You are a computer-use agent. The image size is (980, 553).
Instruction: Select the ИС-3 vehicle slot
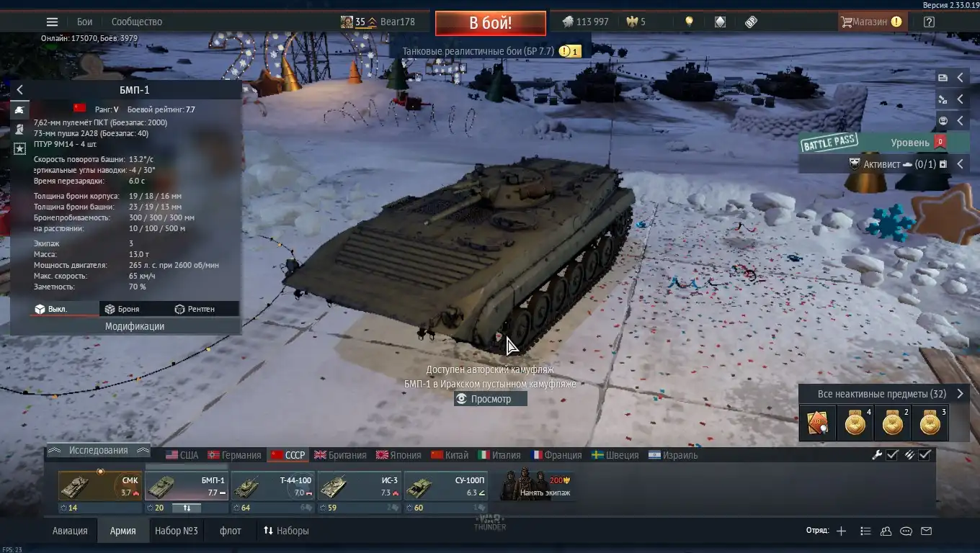click(359, 486)
